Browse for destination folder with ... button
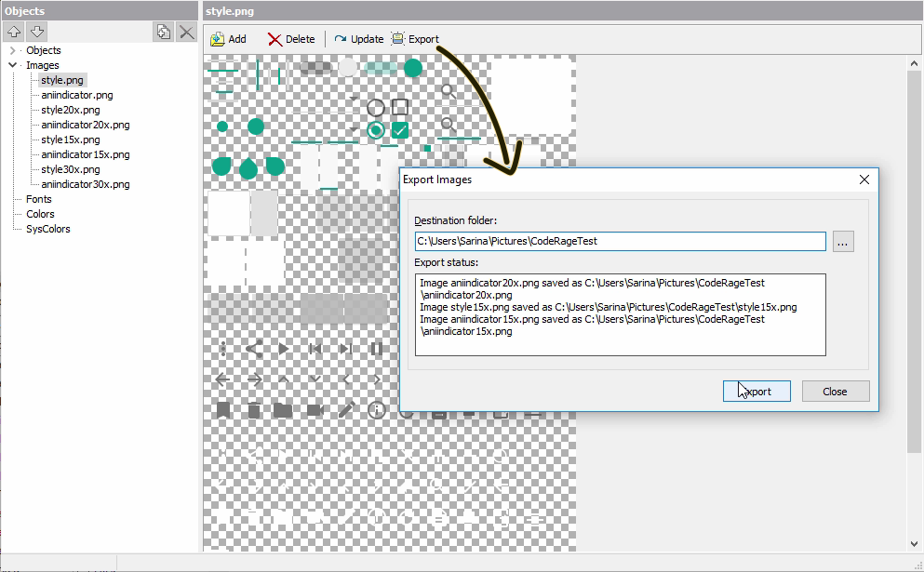924x572 pixels. coord(843,242)
